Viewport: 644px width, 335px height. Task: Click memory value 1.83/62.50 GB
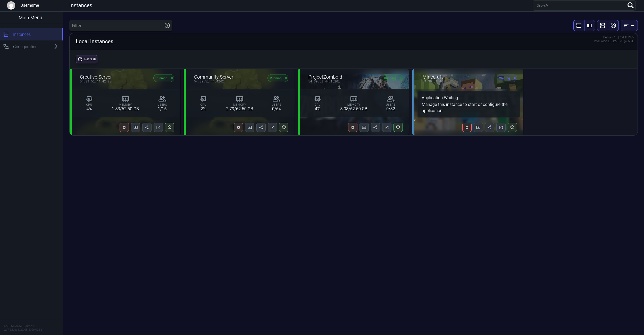[125, 109]
